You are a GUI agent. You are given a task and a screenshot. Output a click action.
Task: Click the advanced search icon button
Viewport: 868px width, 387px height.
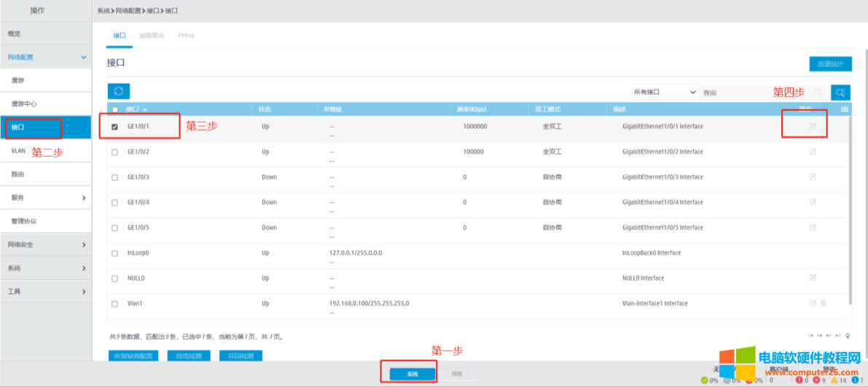tap(840, 93)
